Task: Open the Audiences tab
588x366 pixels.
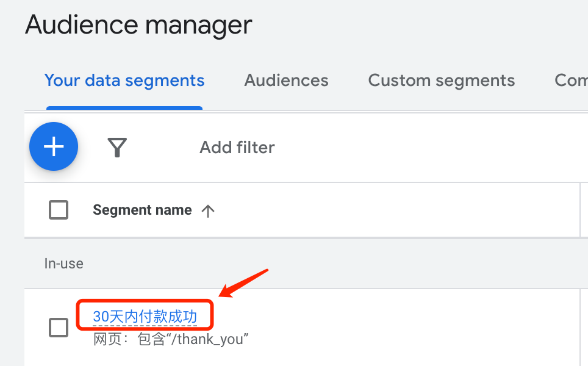Action: 286,81
